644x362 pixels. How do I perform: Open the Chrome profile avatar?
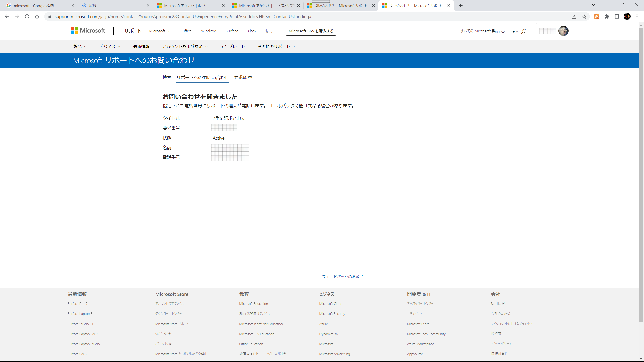point(627,17)
